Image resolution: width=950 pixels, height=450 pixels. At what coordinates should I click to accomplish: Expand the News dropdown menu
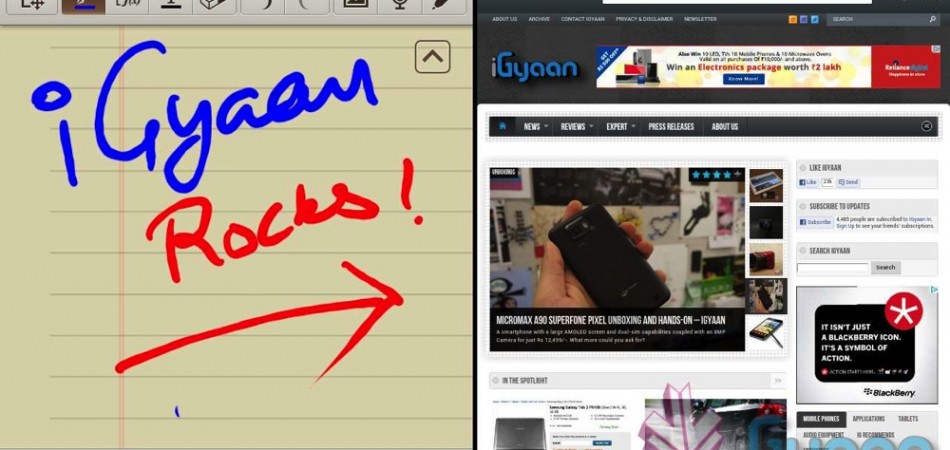point(536,127)
